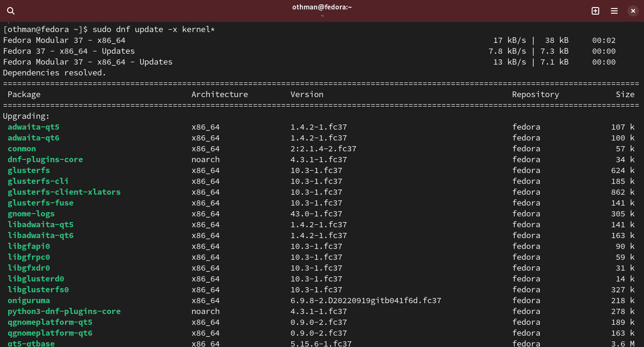644x347 pixels.
Task: Click the dnf-plugins-core package entry
Action: [x=45, y=159]
